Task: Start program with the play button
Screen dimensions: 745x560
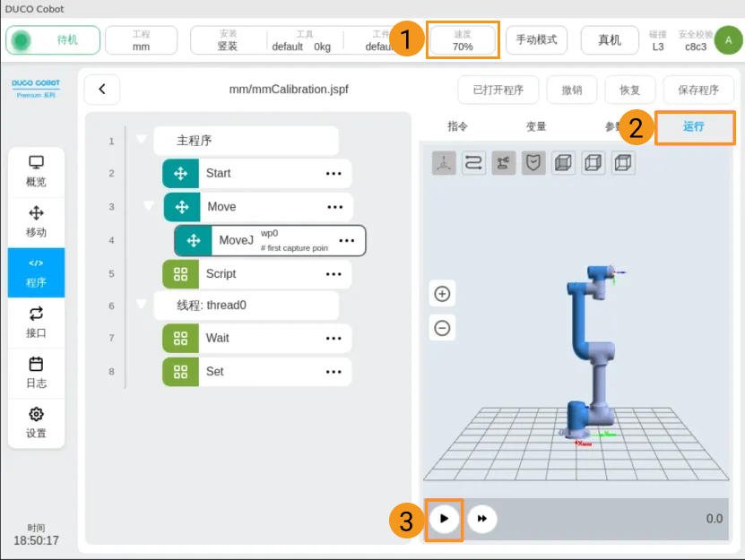Action: [x=445, y=519]
